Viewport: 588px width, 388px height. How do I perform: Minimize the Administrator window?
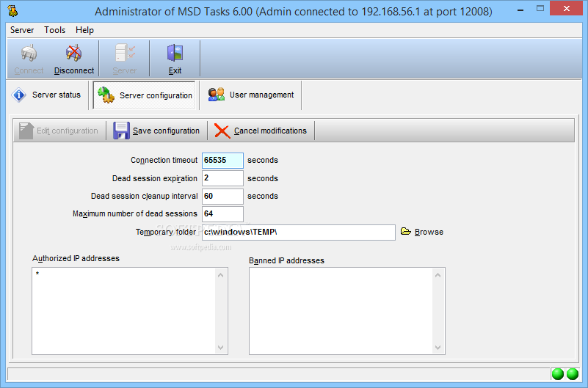(520, 10)
